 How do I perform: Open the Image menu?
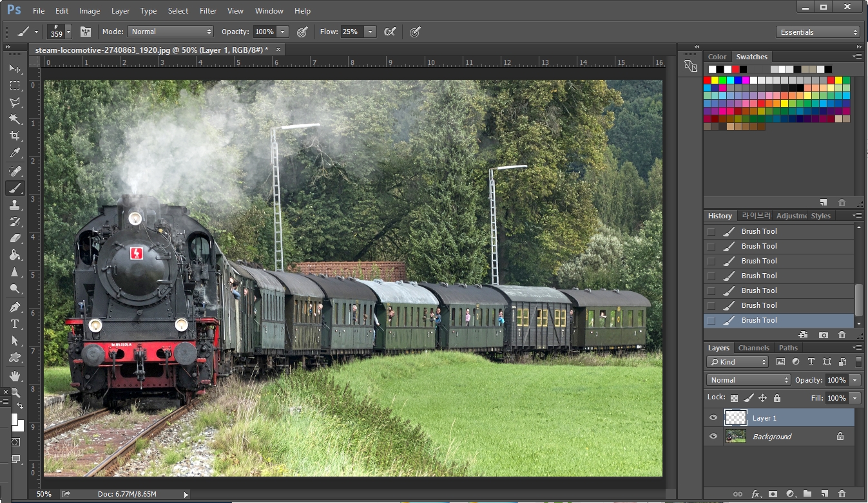click(x=90, y=11)
